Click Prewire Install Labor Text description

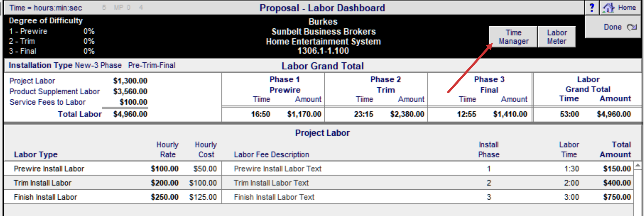[x=277, y=169]
